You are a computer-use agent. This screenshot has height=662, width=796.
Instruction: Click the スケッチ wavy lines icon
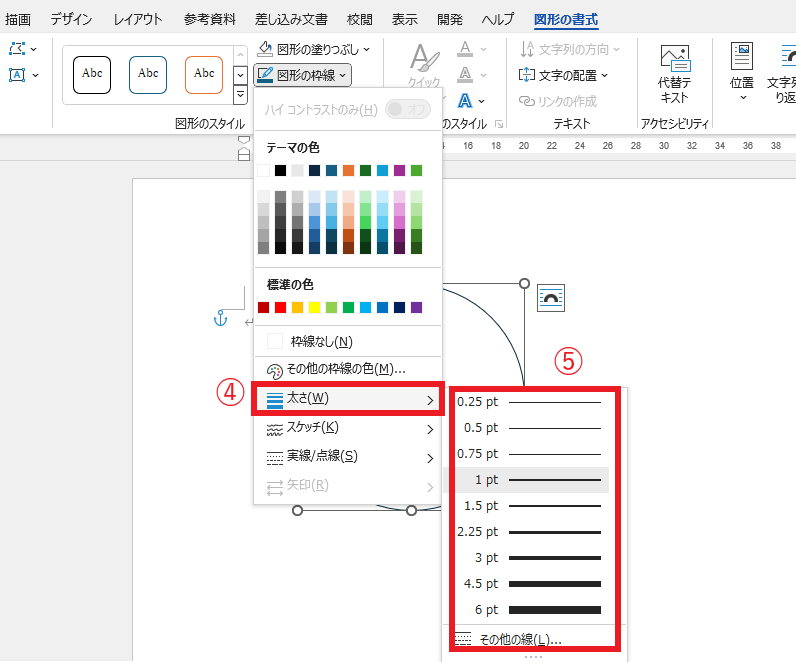(275, 429)
